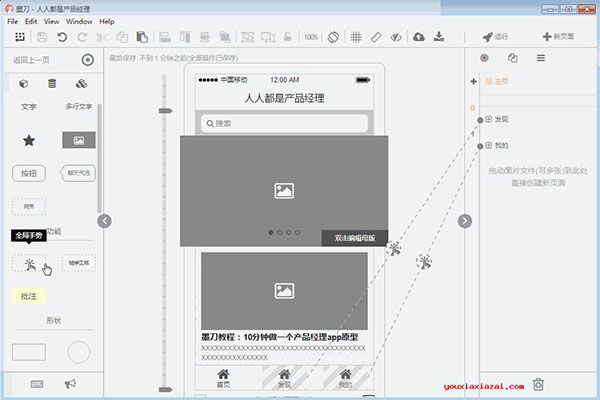This screenshot has width=600, height=400.
Task: Undo the last action
Action: 62,37
